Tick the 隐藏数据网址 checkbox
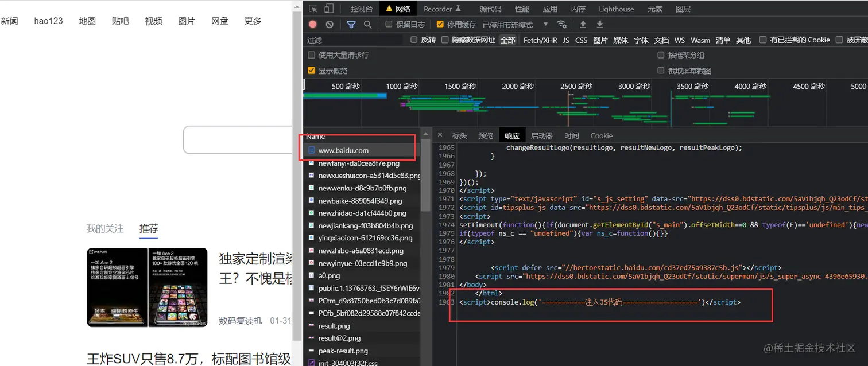This screenshot has width=868, height=366. [445, 40]
